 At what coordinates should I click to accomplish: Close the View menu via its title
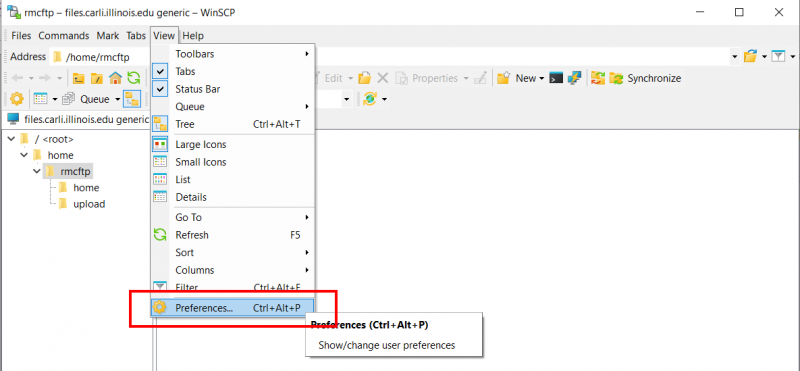[x=164, y=36]
